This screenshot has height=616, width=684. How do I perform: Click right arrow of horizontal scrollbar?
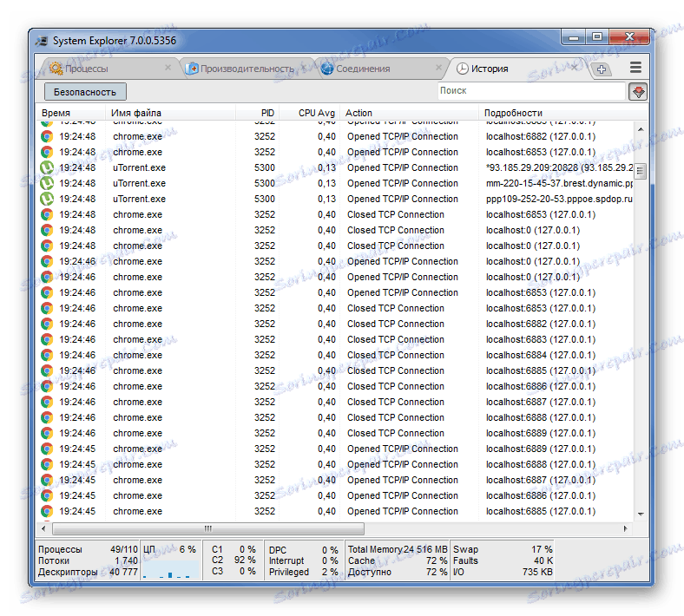(x=625, y=528)
